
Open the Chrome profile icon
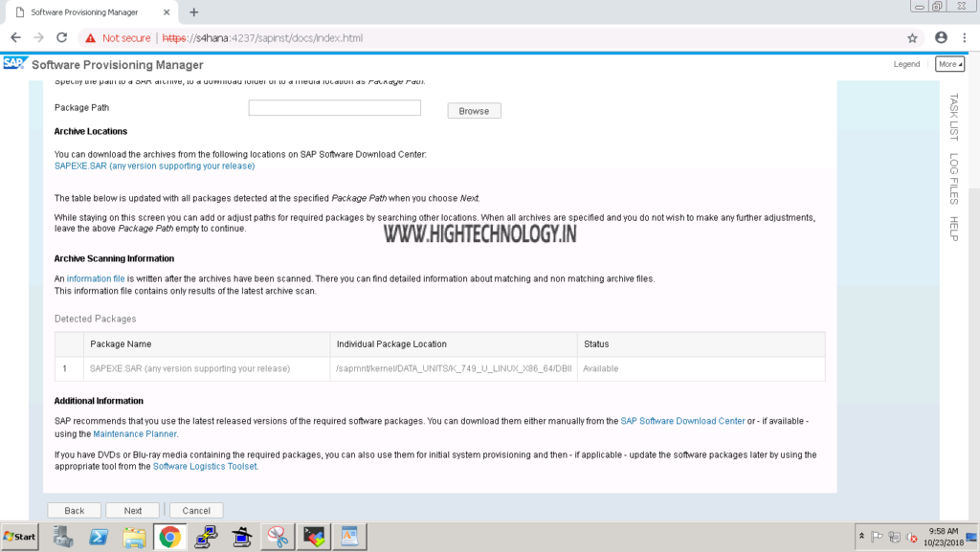tap(942, 37)
